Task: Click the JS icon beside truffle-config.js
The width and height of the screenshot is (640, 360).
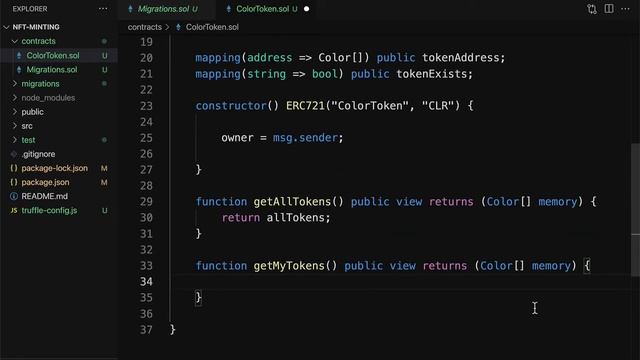Action: pyautogui.click(x=14, y=211)
